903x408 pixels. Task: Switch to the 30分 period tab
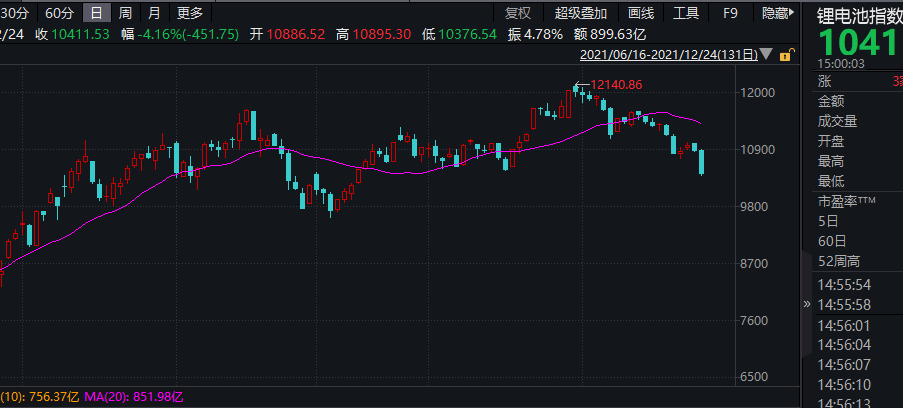(x=16, y=13)
